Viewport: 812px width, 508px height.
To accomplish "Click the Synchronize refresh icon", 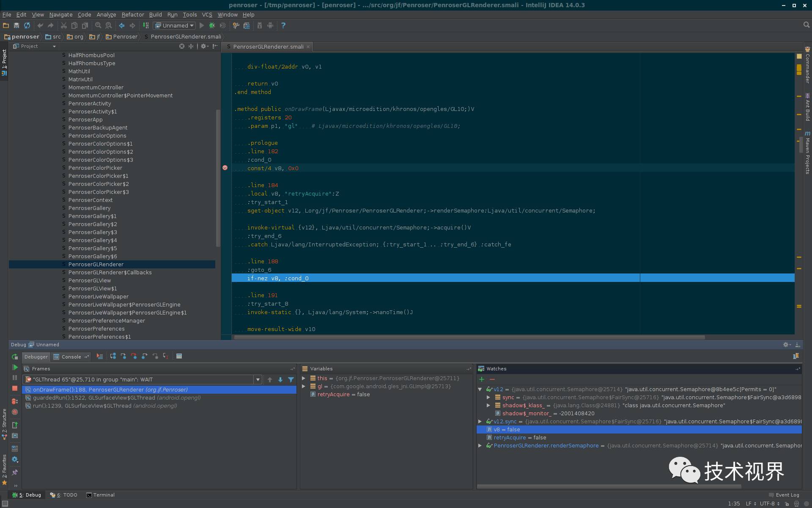I will pyautogui.click(x=27, y=25).
